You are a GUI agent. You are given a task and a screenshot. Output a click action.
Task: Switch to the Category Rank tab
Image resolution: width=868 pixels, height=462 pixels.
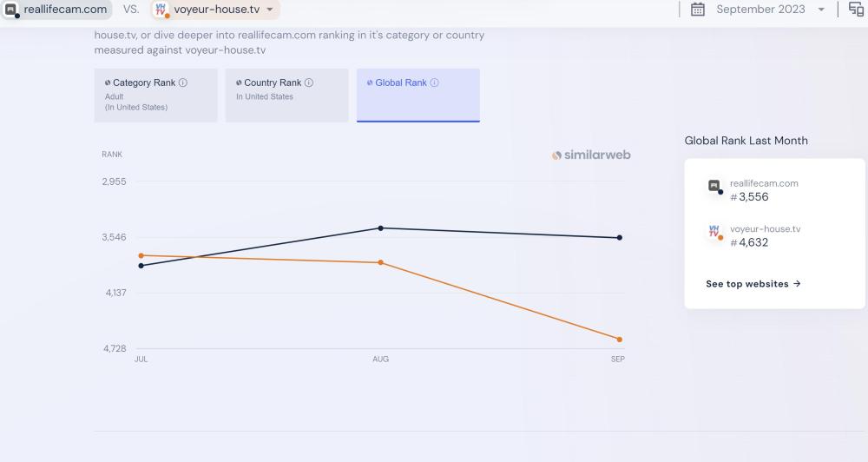click(156, 95)
